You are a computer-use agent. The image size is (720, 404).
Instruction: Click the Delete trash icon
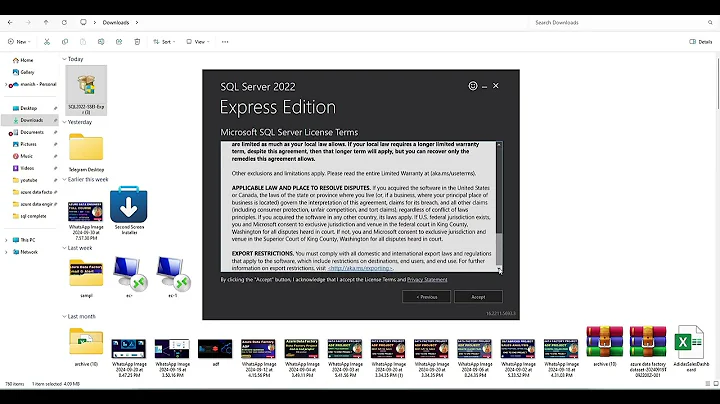click(137, 42)
